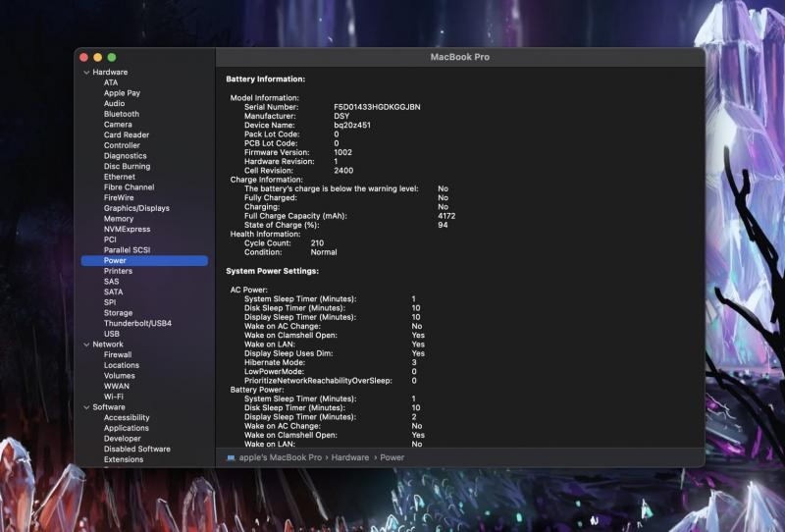The image size is (785, 532).
Task: Select SAS in the sidebar
Action: [x=111, y=282]
